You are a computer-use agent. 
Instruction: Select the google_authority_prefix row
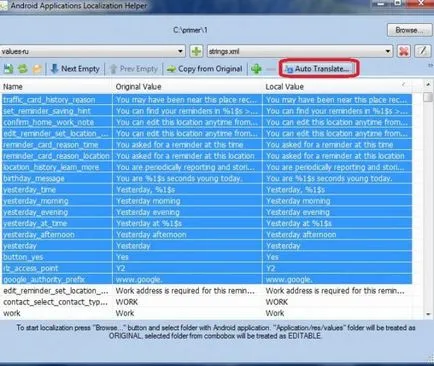pos(207,280)
